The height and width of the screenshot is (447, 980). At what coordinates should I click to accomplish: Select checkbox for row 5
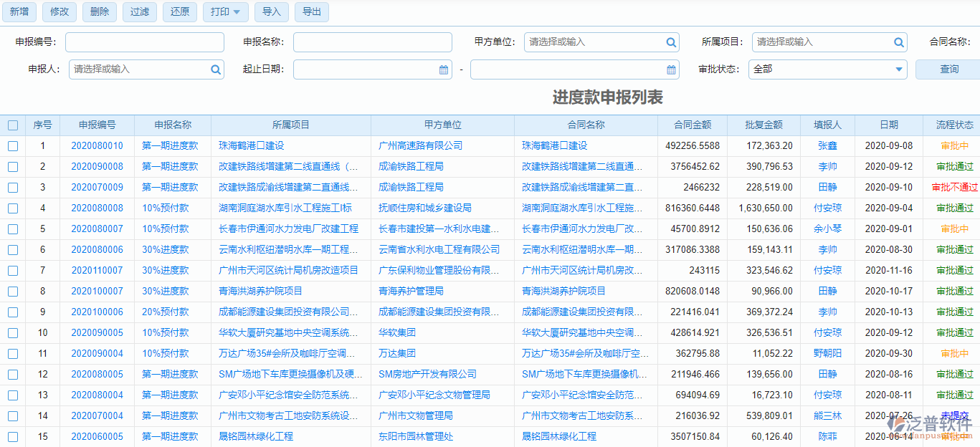tap(13, 229)
